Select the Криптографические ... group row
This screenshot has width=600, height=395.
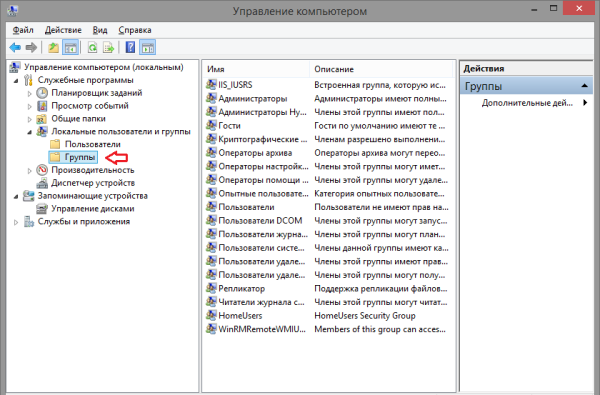click(x=262, y=139)
